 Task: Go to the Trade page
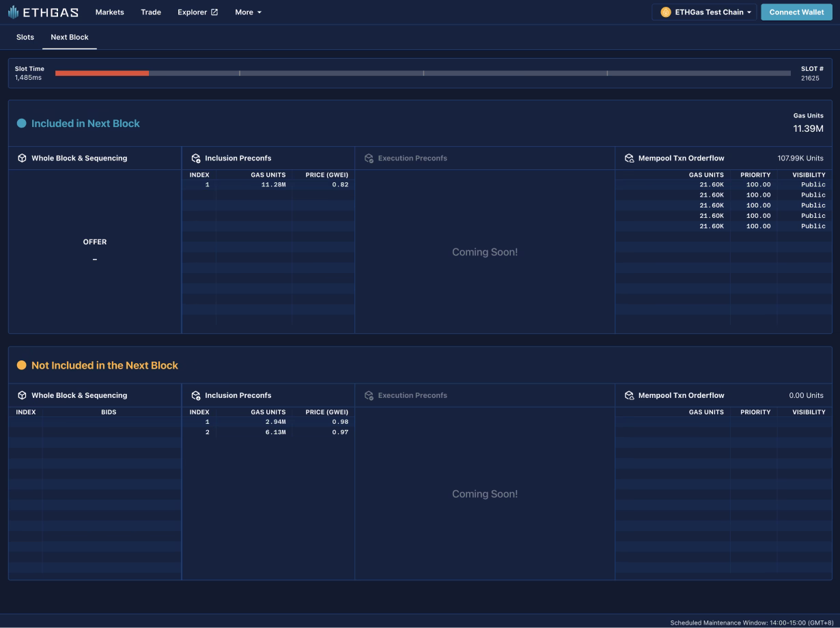pos(151,12)
